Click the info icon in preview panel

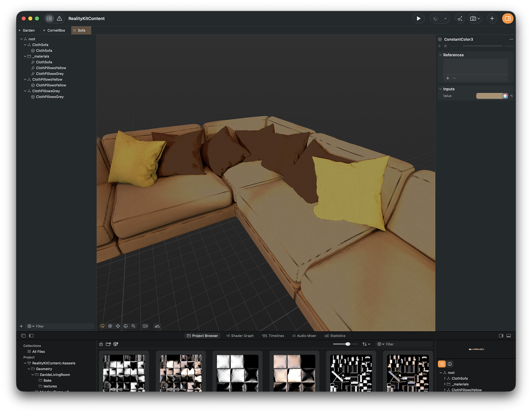(450, 364)
